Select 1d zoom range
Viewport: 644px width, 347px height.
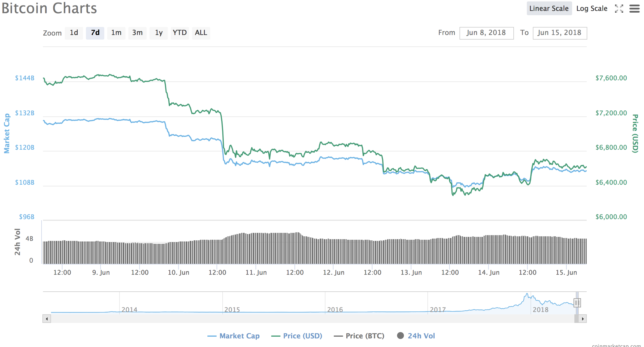tap(74, 33)
